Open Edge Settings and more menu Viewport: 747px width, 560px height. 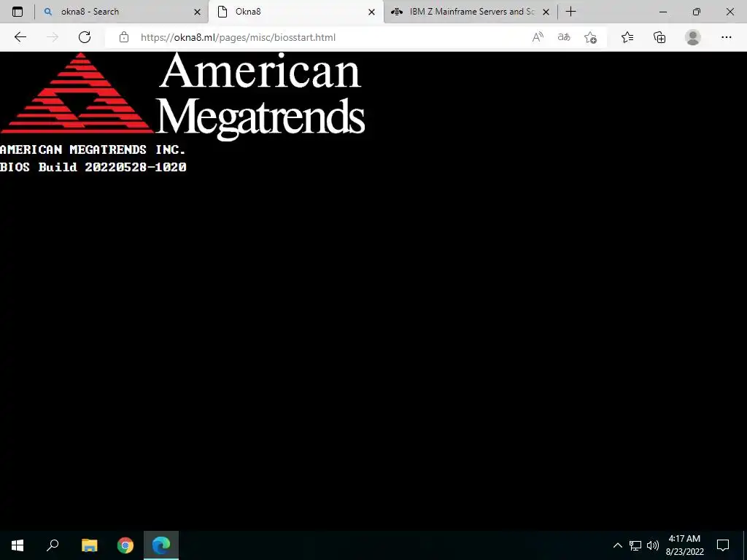click(x=726, y=37)
